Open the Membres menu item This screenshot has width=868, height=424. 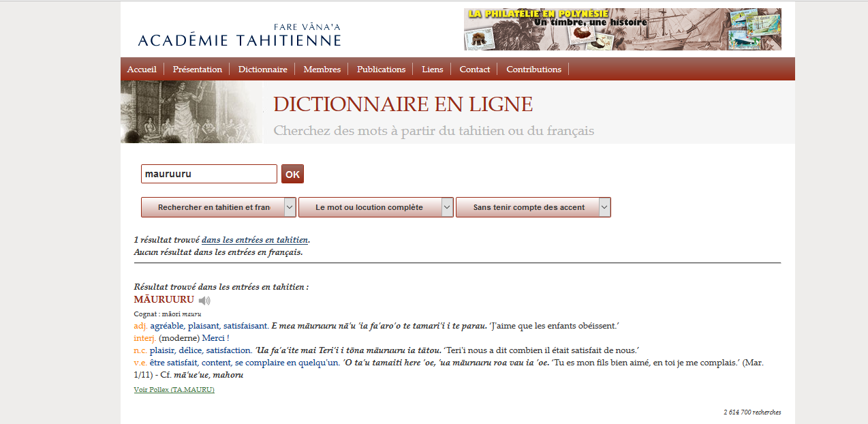tap(322, 69)
